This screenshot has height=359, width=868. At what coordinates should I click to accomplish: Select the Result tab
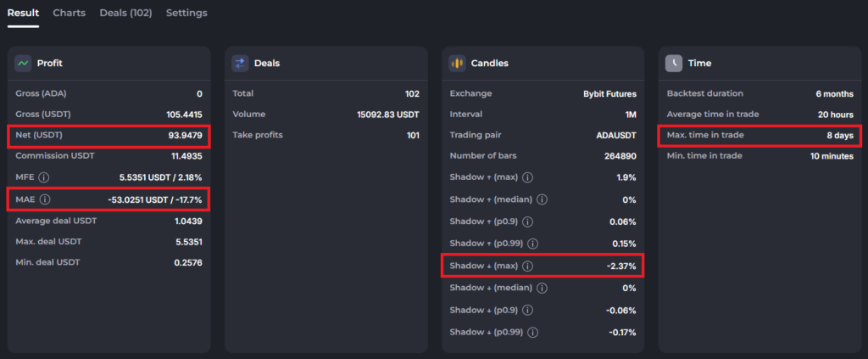tap(23, 13)
